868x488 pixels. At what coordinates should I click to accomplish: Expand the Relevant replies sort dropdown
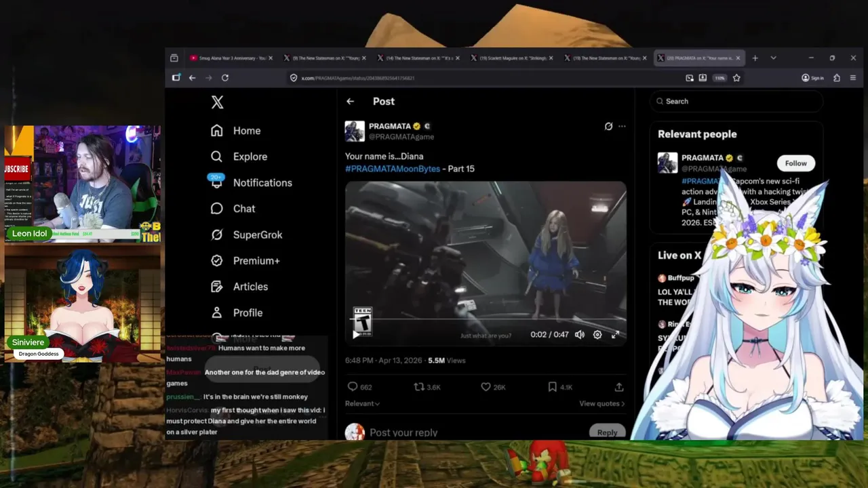362,403
